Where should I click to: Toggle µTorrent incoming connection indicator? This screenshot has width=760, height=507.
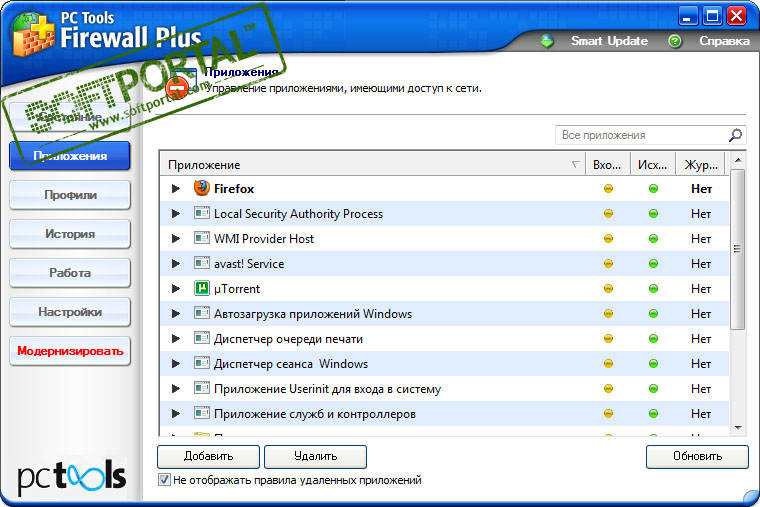[x=608, y=288]
